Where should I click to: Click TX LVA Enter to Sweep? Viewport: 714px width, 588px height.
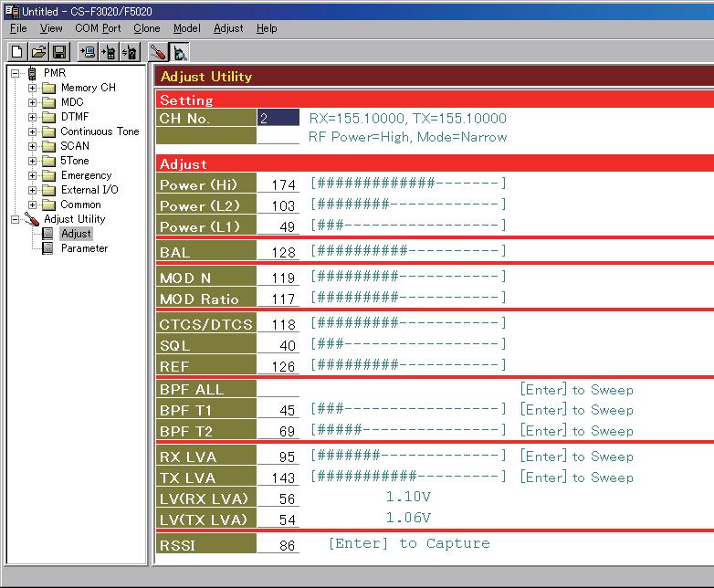point(576,478)
